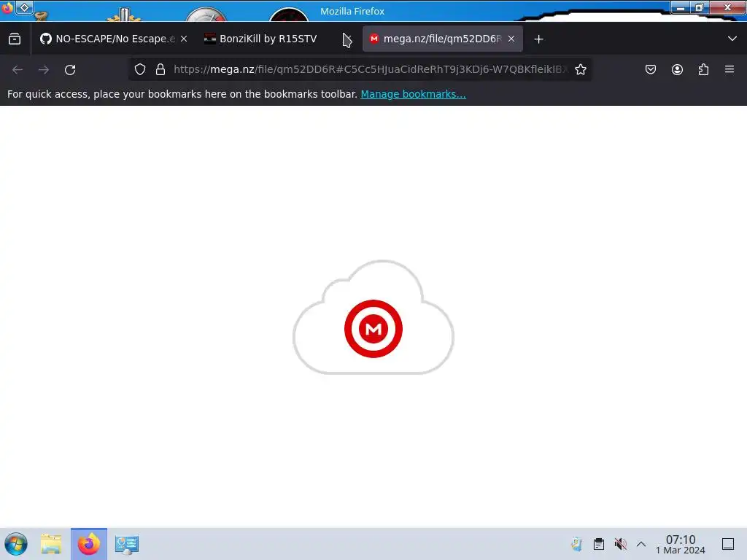Close the mega.nz tab
The height and width of the screenshot is (560, 747).
click(511, 39)
